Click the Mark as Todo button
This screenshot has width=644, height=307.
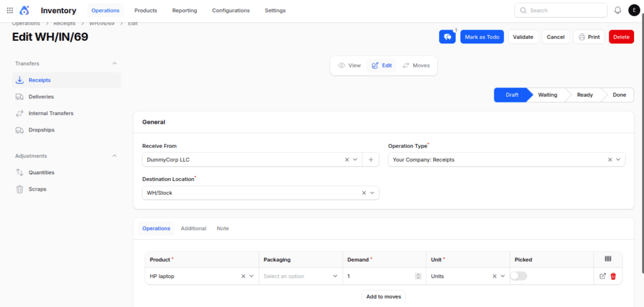tap(482, 36)
